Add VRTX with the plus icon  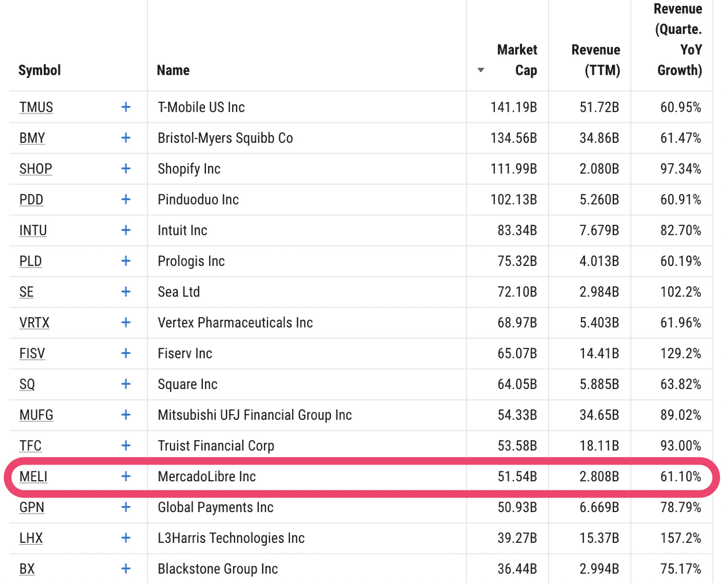pyautogui.click(x=126, y=322)
